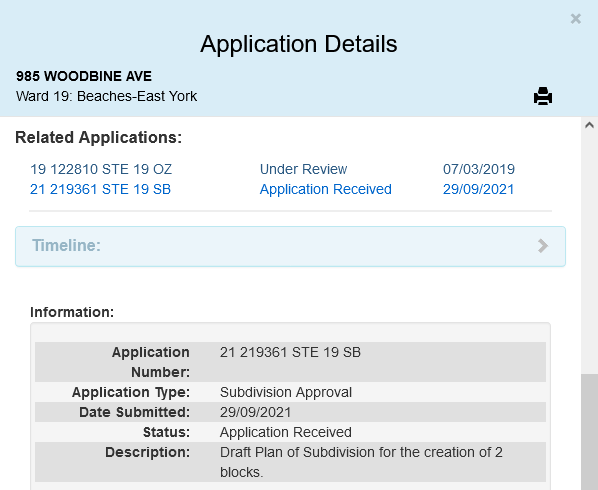Image resolution: width=598 pixels, height=490 pixels.
Task: Click the Subdivision Approval application type value
Action: click(x=286, y=392)
